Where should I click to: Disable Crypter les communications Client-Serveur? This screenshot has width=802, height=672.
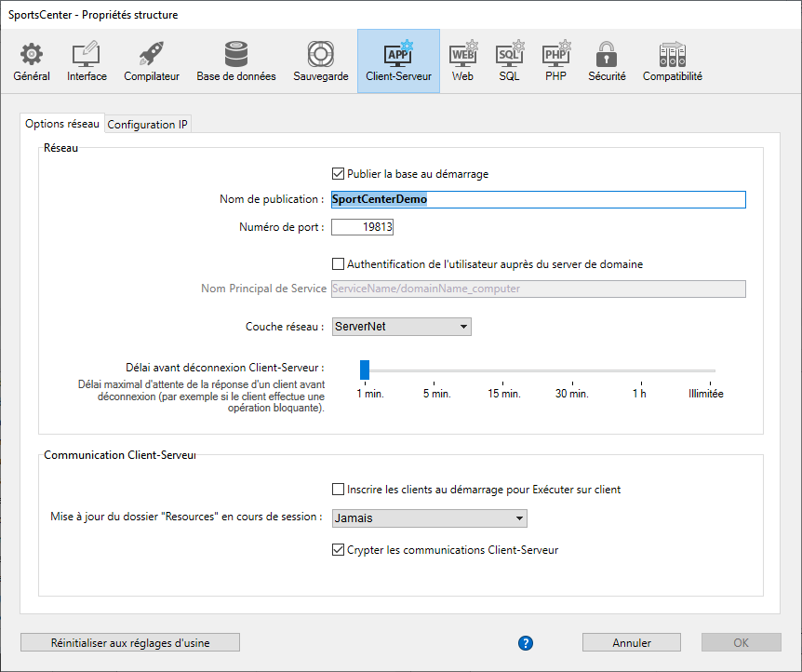(339, 550)
